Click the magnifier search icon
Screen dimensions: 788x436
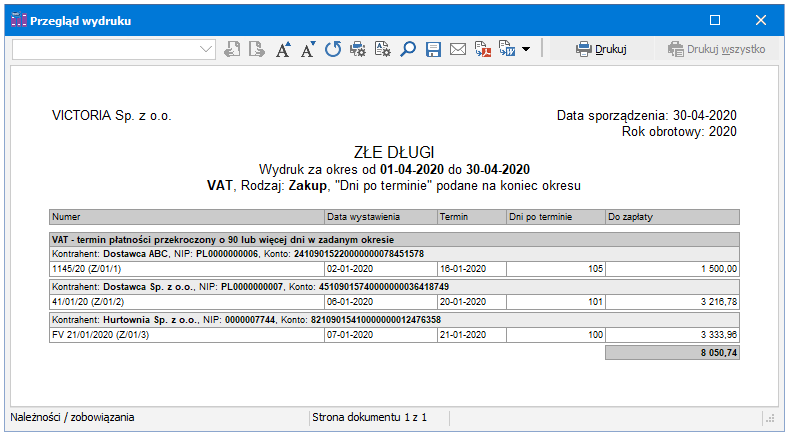(x=408, y=49)
